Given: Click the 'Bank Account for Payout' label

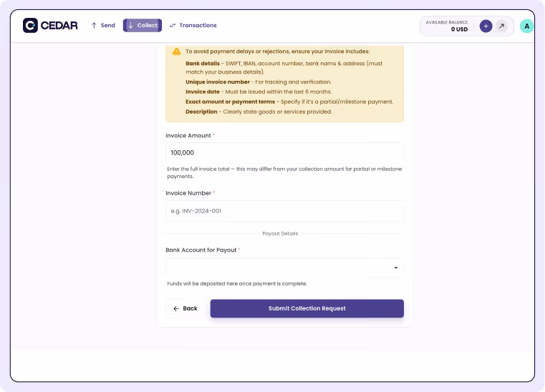Looking at the screenshot, I should click(x=201, y=250).
